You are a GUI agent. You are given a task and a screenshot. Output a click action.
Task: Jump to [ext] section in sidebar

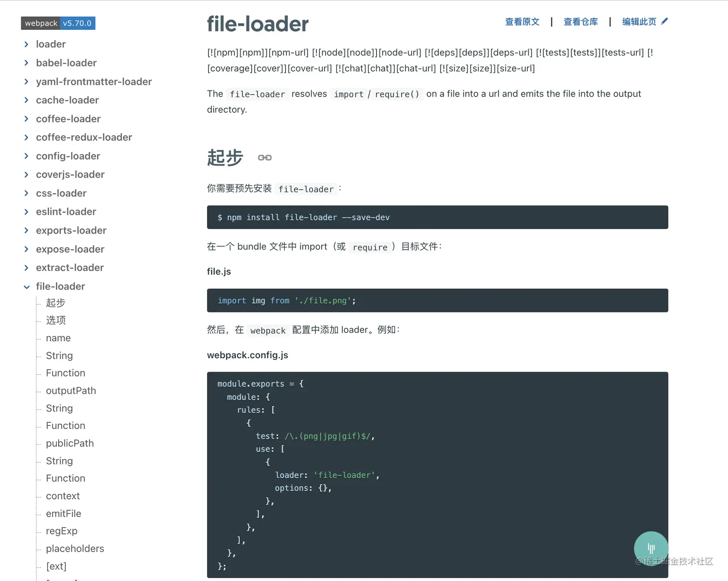tap(56, 567)
